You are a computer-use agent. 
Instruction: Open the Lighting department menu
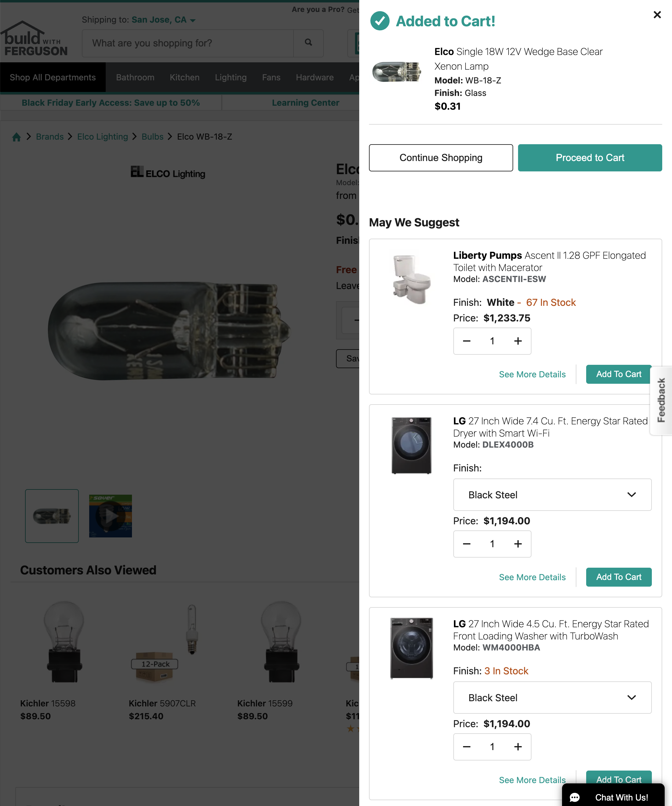[x=230, y=77]
